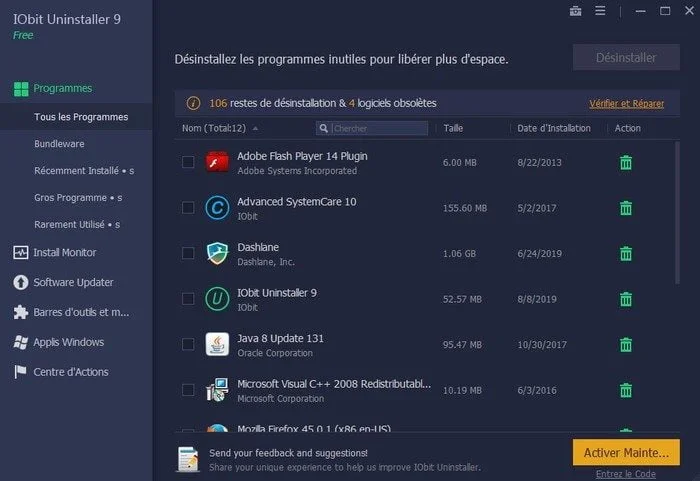Open the hamburger menu icon
Viewport: 700px width, 481px height.
click(x=600, y=11)
